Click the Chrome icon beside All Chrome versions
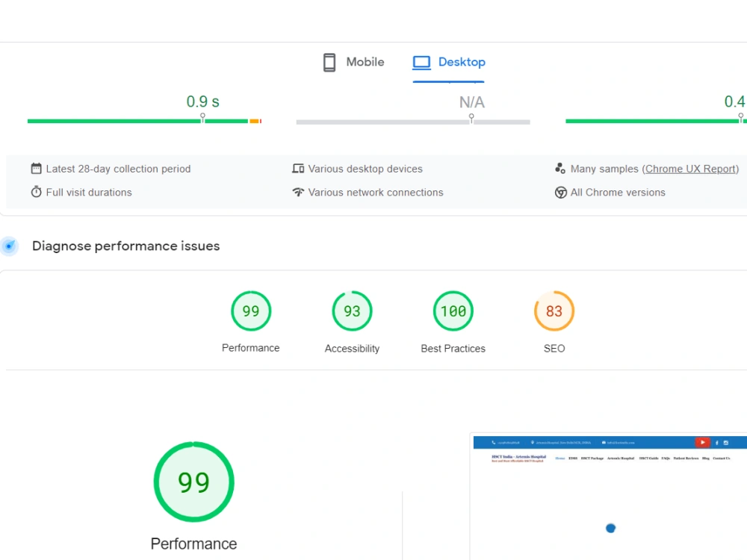This screenshot has height=560, width=747. click(561, 193)
